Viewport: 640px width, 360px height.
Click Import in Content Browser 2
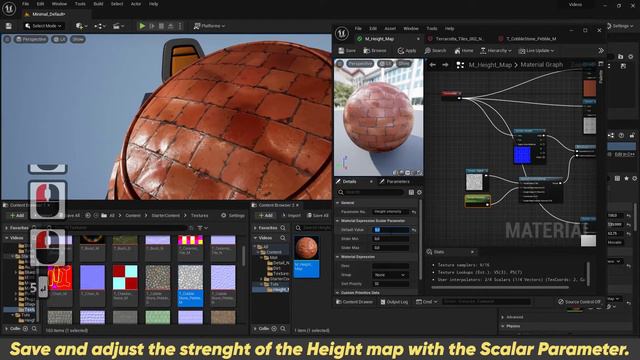tap(291, 216)
